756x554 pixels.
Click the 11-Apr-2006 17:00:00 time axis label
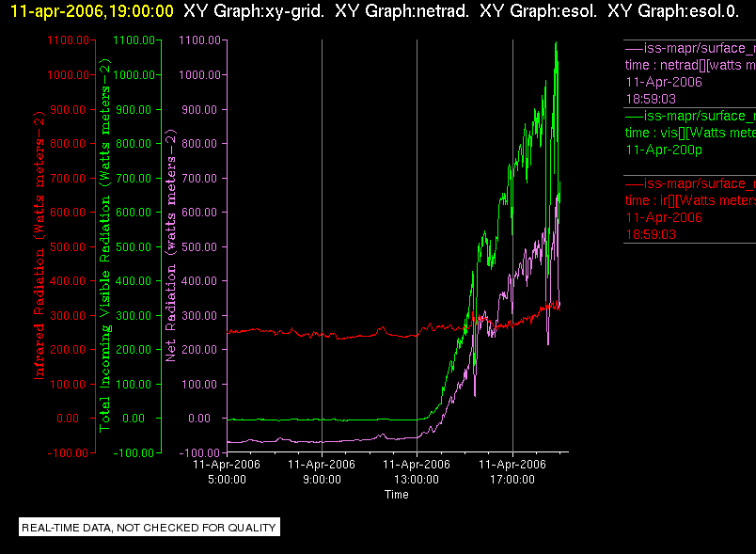512,472
